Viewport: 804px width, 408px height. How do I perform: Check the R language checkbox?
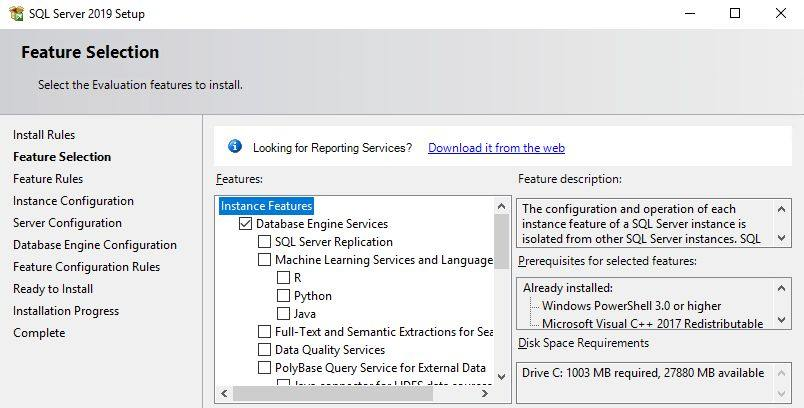[x=283, y=278]
